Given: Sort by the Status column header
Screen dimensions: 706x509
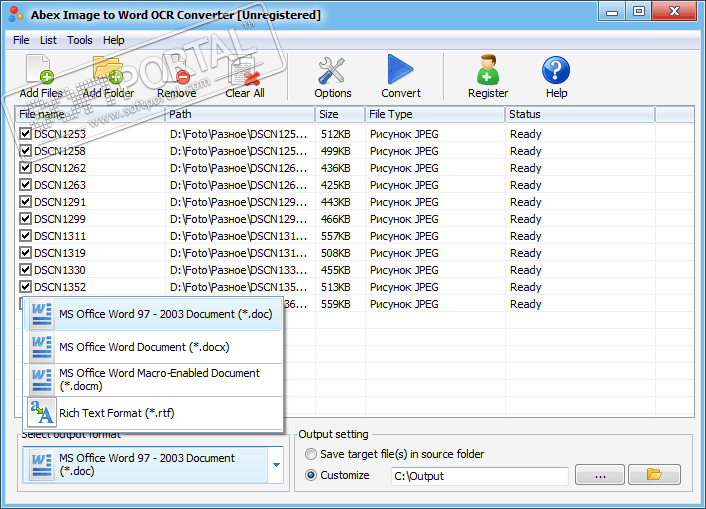Looking at the screenshot, I should tap(580, 114).
